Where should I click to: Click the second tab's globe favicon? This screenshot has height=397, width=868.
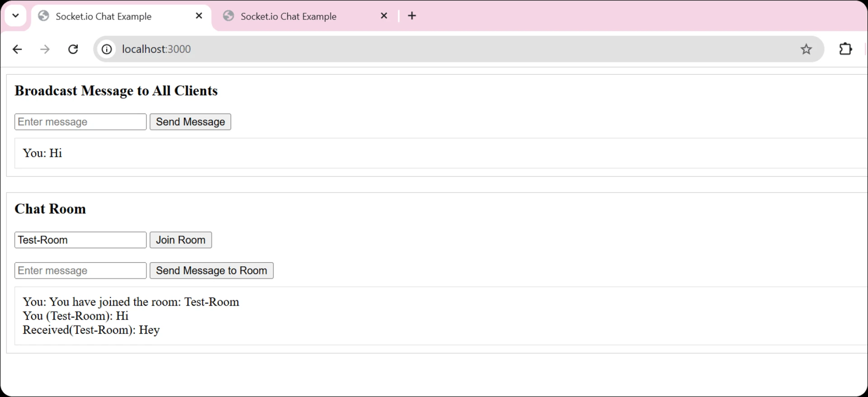[x=229, y=16]
